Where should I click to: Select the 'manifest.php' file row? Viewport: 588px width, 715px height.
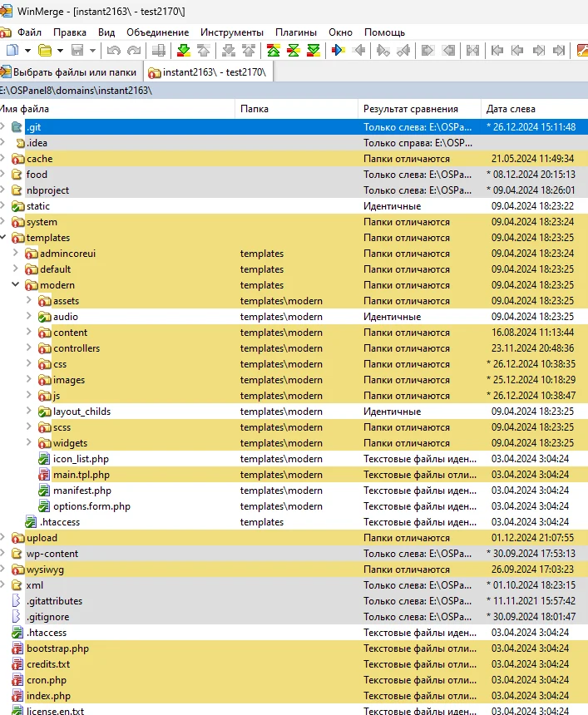(x=294, y=491)
